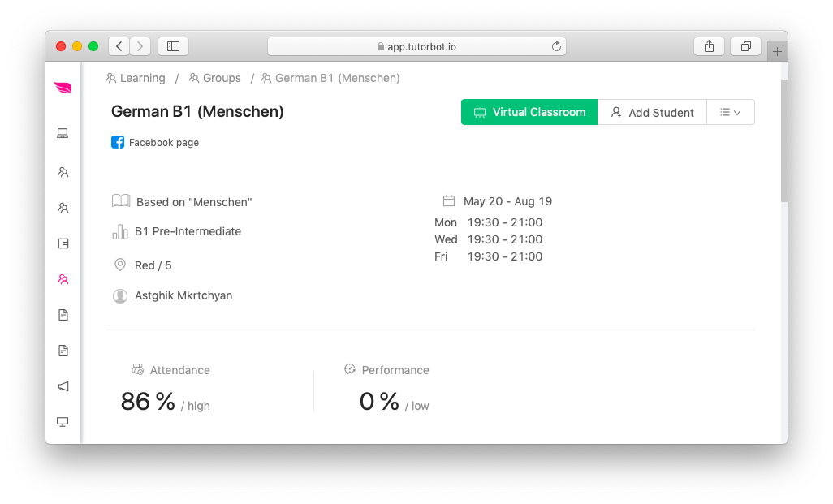Open the Virtual Classroom button
The image size is (833, 504).
click(529, 112)
